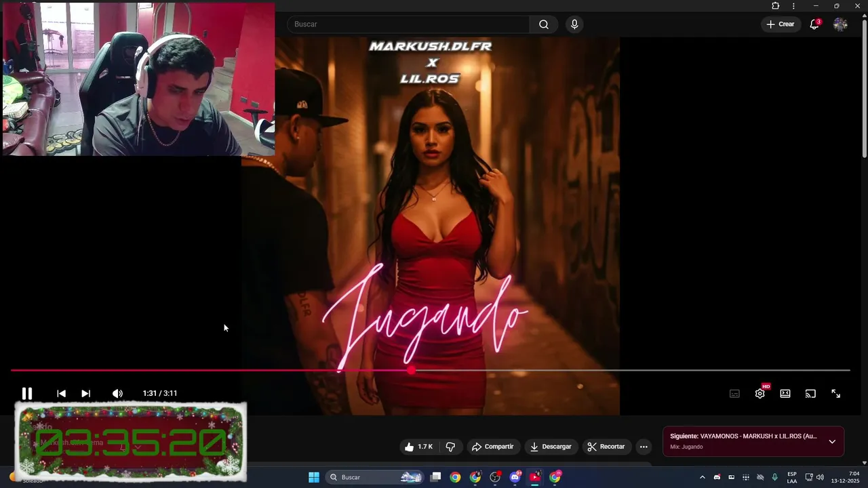Open the ESP LAA language switcher
868x488 pixels.
click(792, 477)
